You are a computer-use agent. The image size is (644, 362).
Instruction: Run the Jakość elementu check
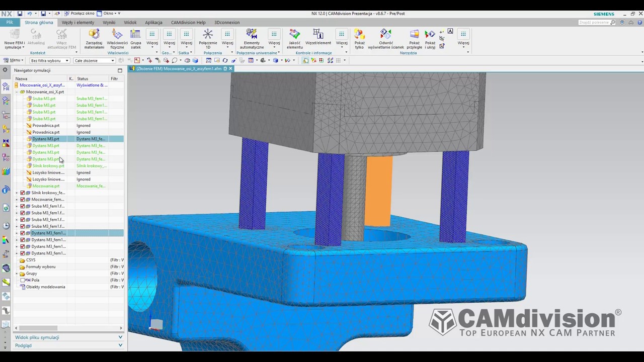coord(294,38)
